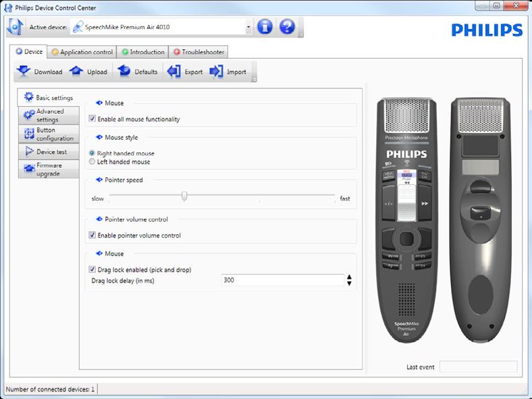Select Left handed mouse option

click(92, 161)
